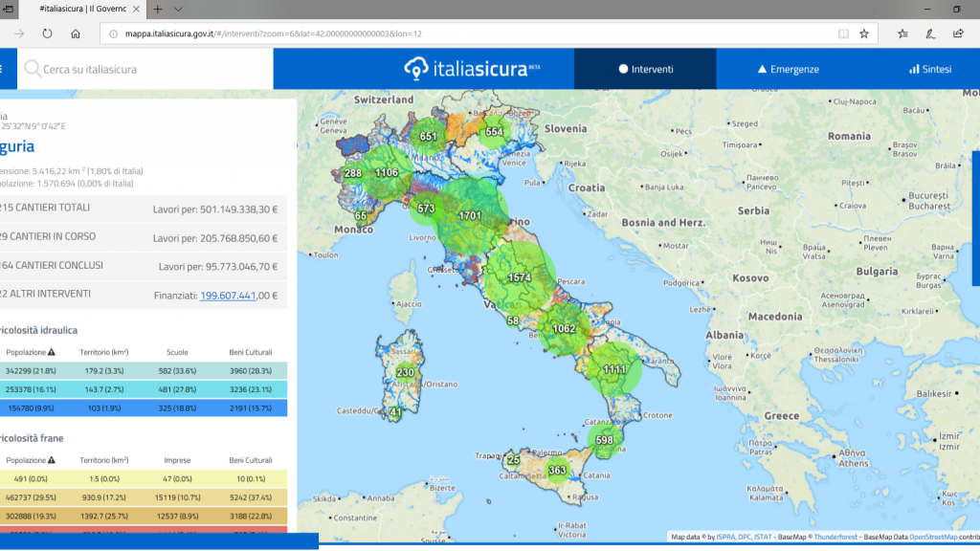Click the 25 cluster near Trapani
The width and height of the screenshot is (980, 551).
(513, 460)
